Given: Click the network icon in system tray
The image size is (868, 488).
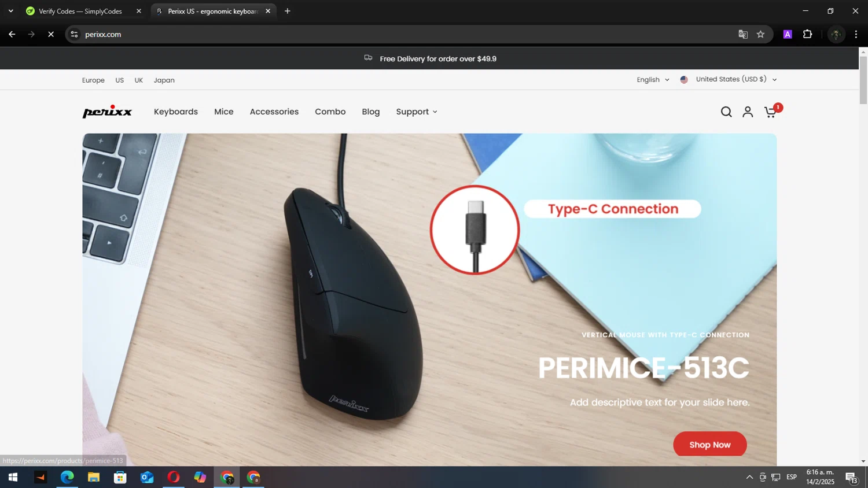Looking at the screenshot, I should [776, 477].
